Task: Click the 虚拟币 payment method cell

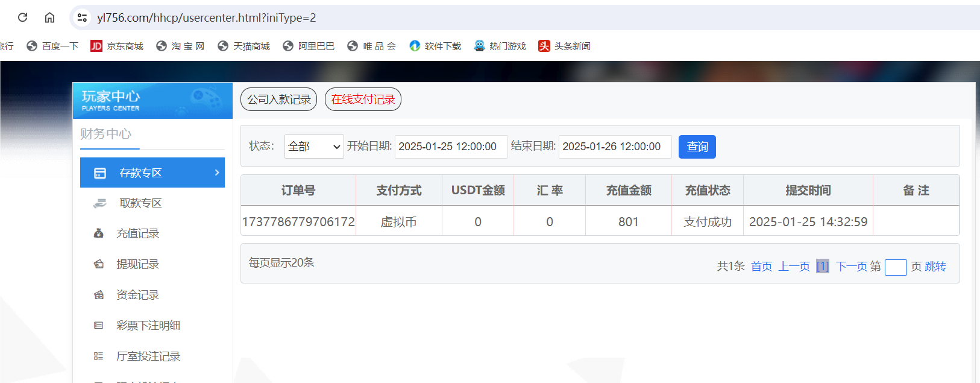Action: point(398,222)
